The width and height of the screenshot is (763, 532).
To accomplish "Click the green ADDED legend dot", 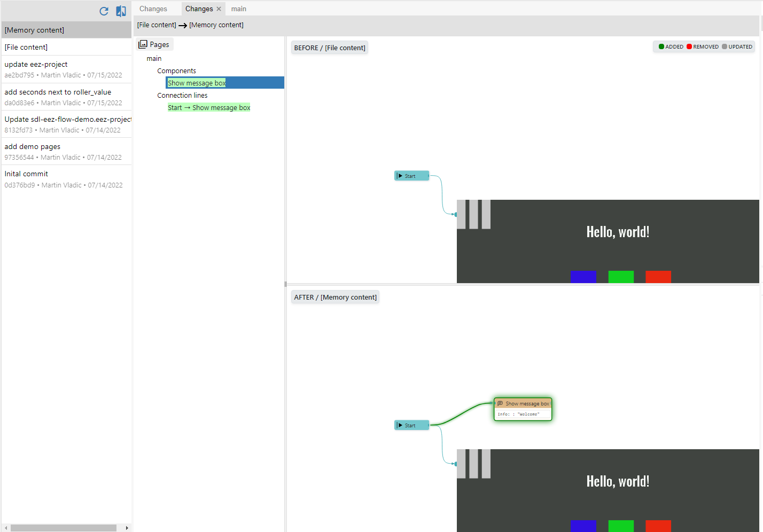I will pos(661,46).
